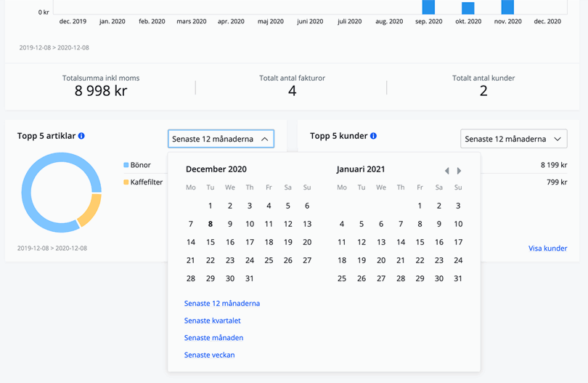
Task: Pick December 31 in the calendar
Action: (249, 278)
